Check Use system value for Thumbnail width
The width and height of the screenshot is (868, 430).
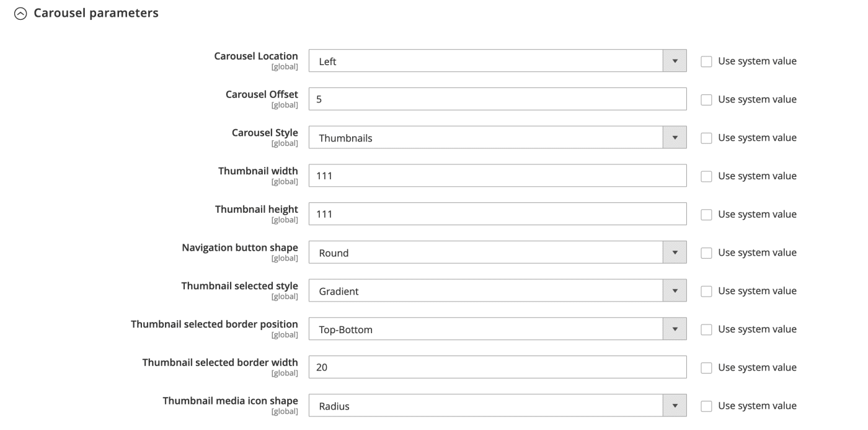(706, 176)
